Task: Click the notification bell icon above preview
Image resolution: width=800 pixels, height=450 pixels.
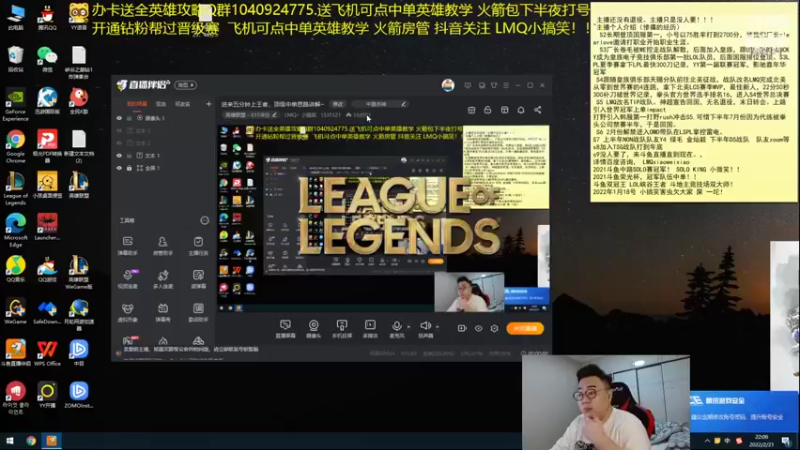Action: tap(521, 110)
